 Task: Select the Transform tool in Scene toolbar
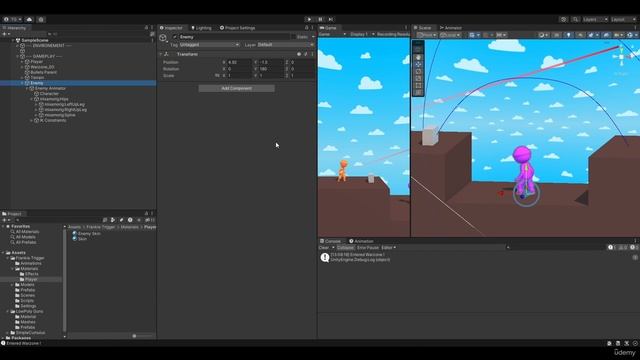tap(418, 92)
